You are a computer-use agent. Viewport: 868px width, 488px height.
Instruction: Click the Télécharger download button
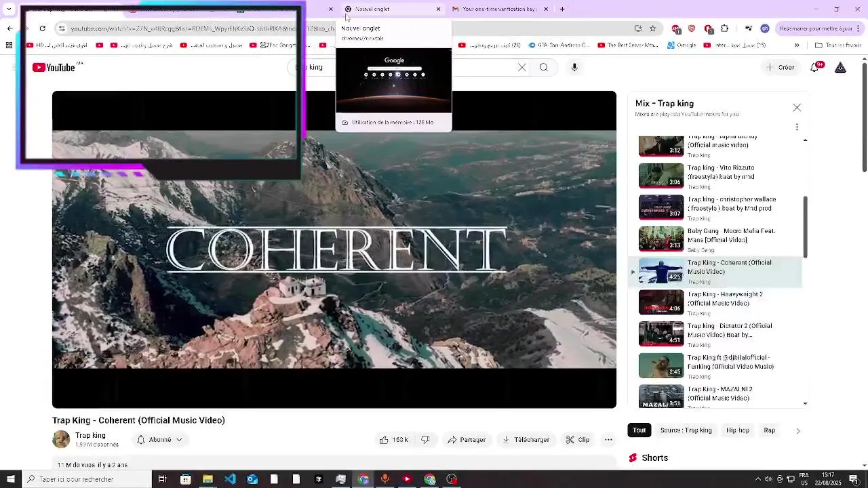(526, 440)
